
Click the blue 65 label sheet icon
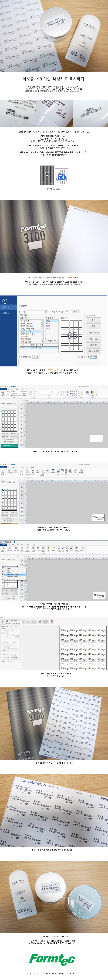[x=62, y=177]
